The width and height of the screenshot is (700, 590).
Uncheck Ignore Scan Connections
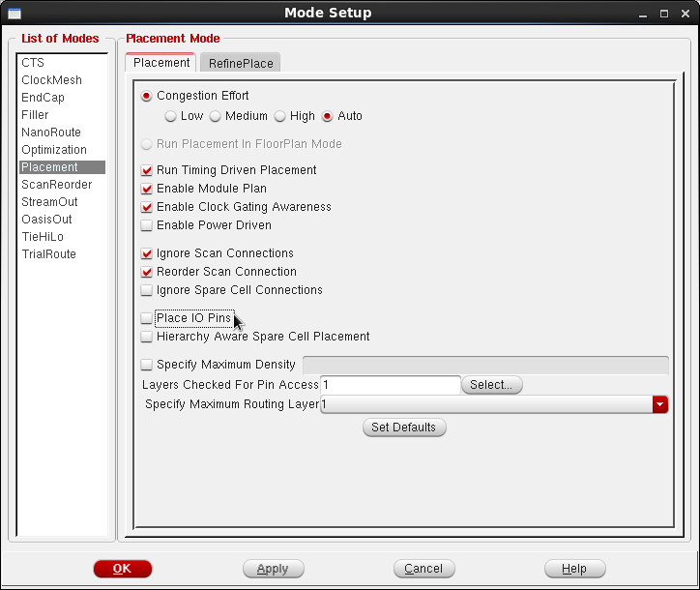coord(147,253)
